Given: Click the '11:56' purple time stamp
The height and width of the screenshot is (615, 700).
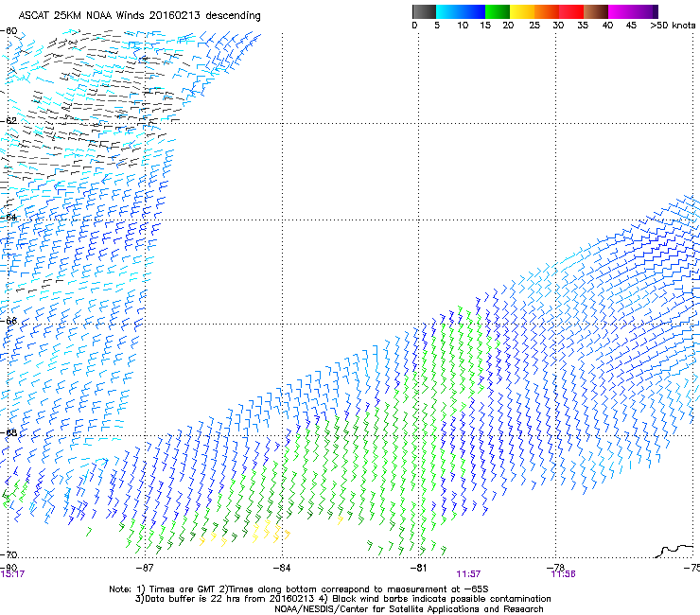Looking at the screenshot, I should (x=563, y=574).
